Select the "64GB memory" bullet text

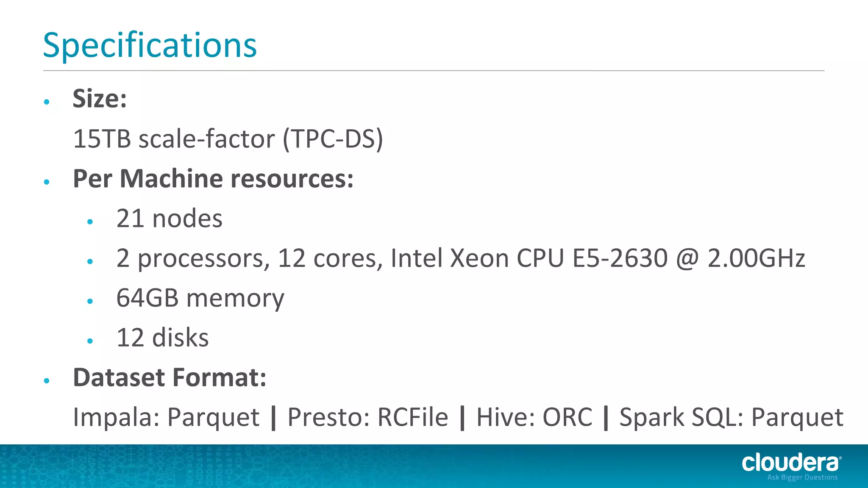200,298
